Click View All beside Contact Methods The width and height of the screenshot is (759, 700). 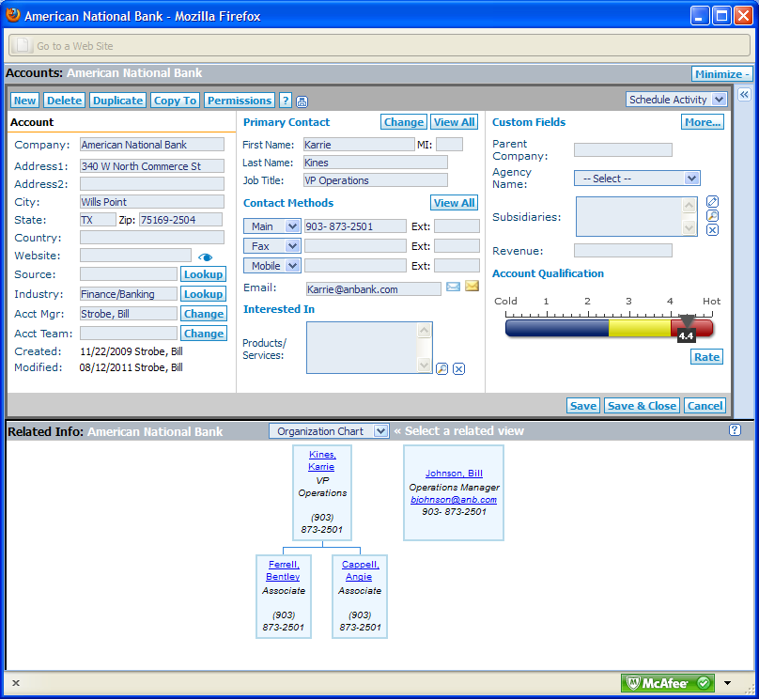[454, 203]
